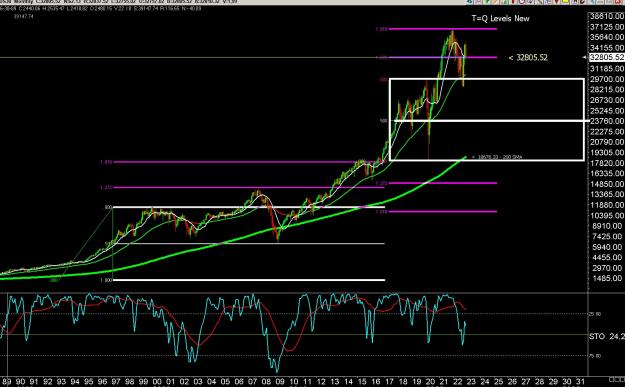Click the 14850.00 price axis value
The width and height of the screenshot is (625, 387).
point(607,184)
